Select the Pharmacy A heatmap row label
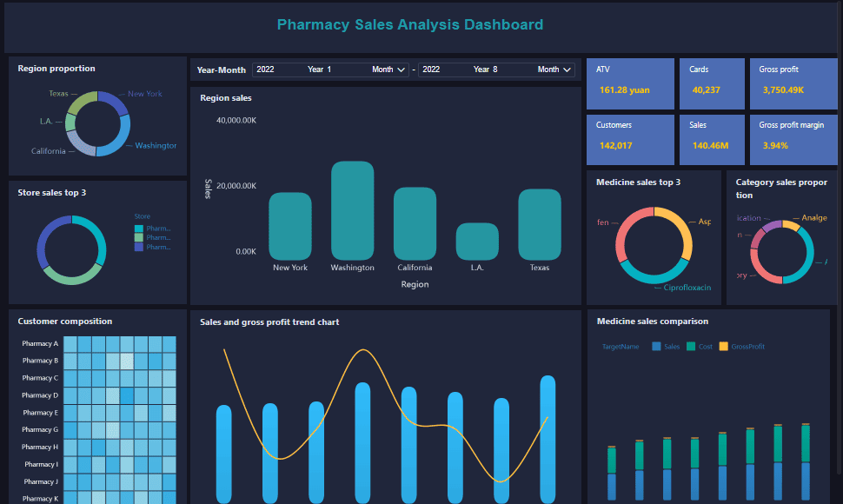The image size is (843, 504). pos(40,344)
